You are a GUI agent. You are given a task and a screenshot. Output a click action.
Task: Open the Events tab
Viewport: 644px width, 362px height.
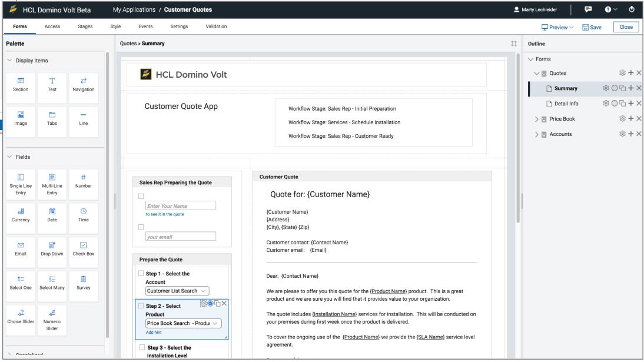tap(145, 26)
